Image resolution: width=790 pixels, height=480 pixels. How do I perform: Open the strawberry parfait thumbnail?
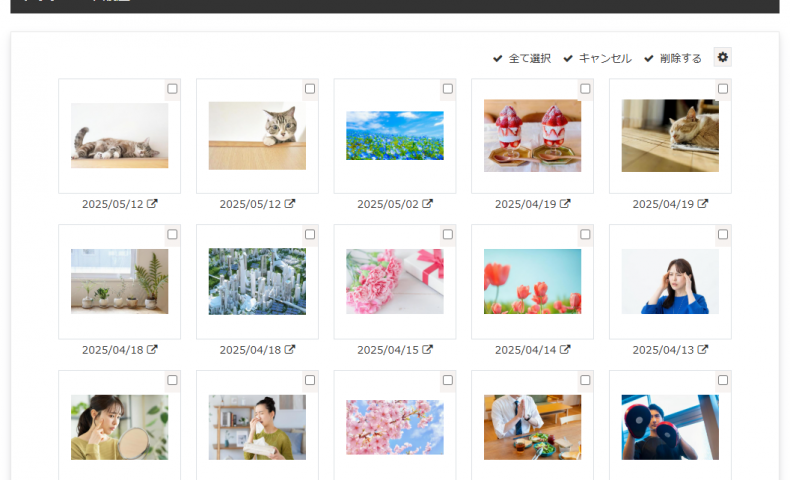click(533, 135)
